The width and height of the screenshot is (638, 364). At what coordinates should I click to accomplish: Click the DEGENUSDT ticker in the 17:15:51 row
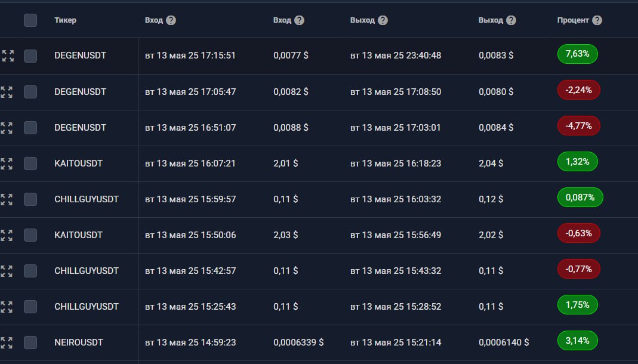pos(80,55)
